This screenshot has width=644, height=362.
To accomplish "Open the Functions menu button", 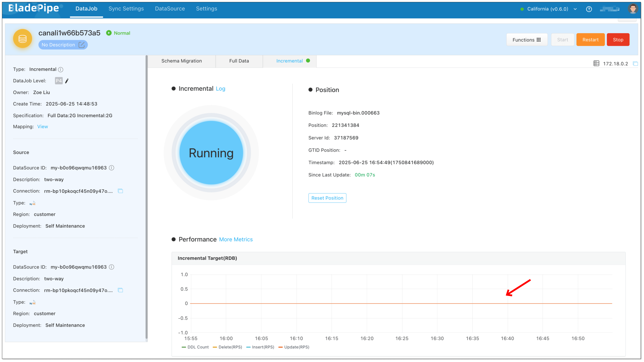I will pyautogui.click(x=527, y=40).
